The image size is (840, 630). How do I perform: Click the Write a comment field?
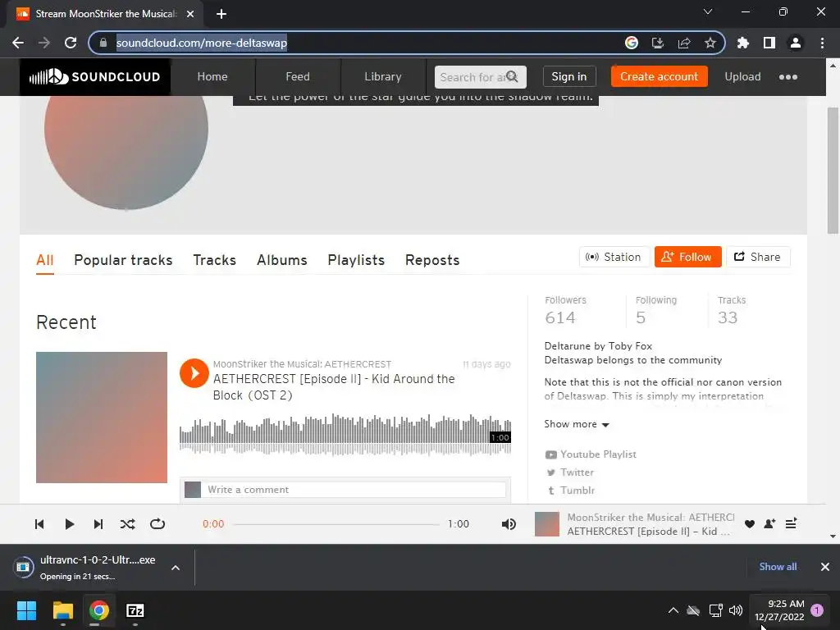click(356, 490)
